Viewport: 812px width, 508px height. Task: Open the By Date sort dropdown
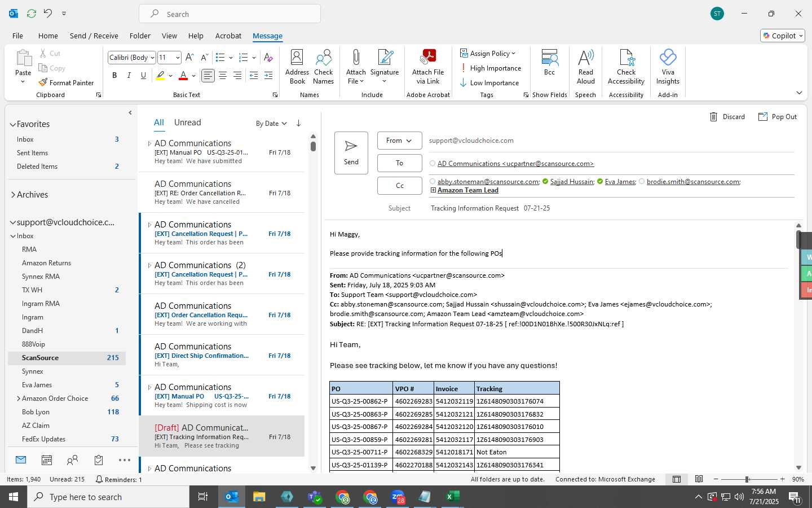[x=271, y=124]
